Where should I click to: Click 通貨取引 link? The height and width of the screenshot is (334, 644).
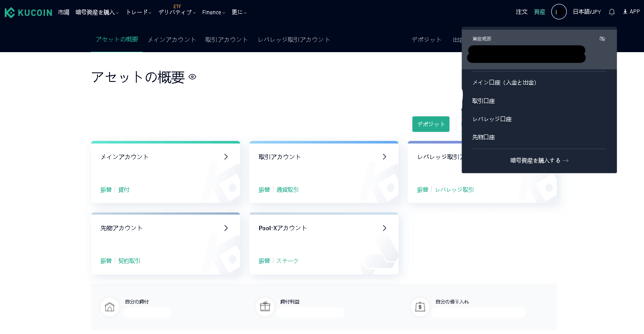[x=288, y=190]
